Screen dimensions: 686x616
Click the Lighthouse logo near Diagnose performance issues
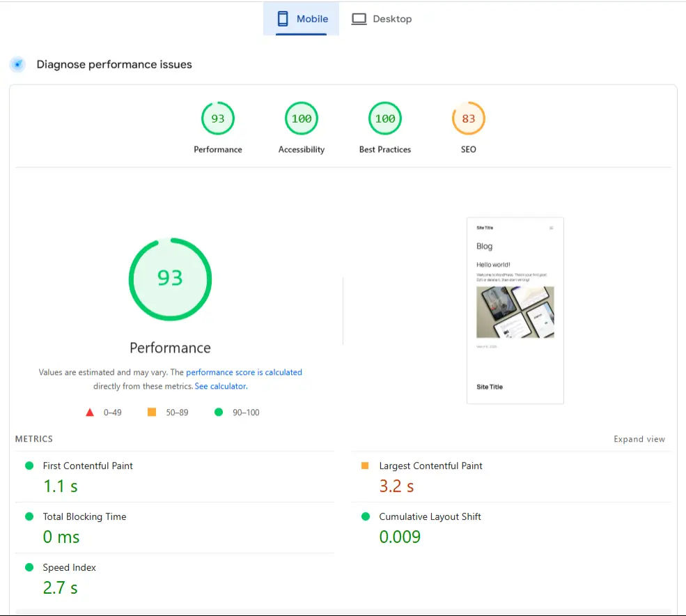[x=17, y=64]
